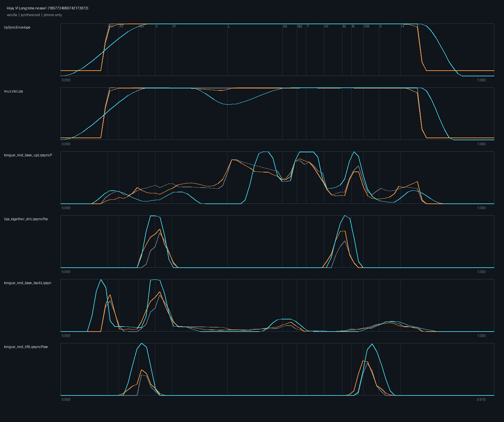504x422 pixels.
Task: Click the 0.000 value under the tongue_mid_lift chart
Action: [x=66, y=399]
